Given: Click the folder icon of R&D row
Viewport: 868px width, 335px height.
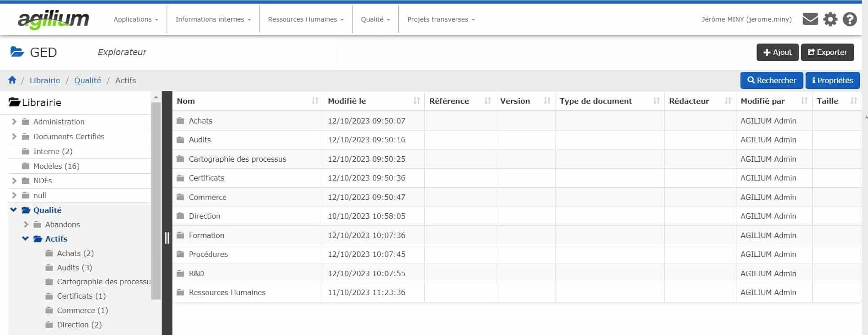Looking at the screenshot, I should [x=181, y=273].
